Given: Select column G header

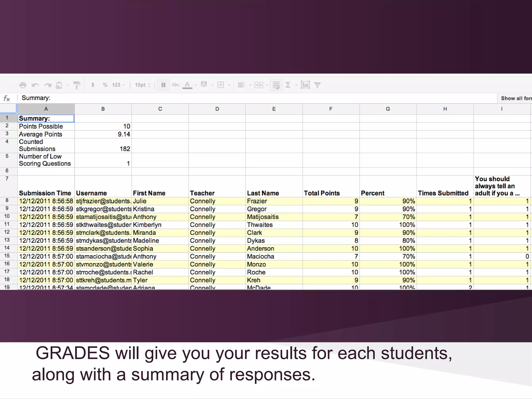Looking at the screenshot, I should [388, 109].
